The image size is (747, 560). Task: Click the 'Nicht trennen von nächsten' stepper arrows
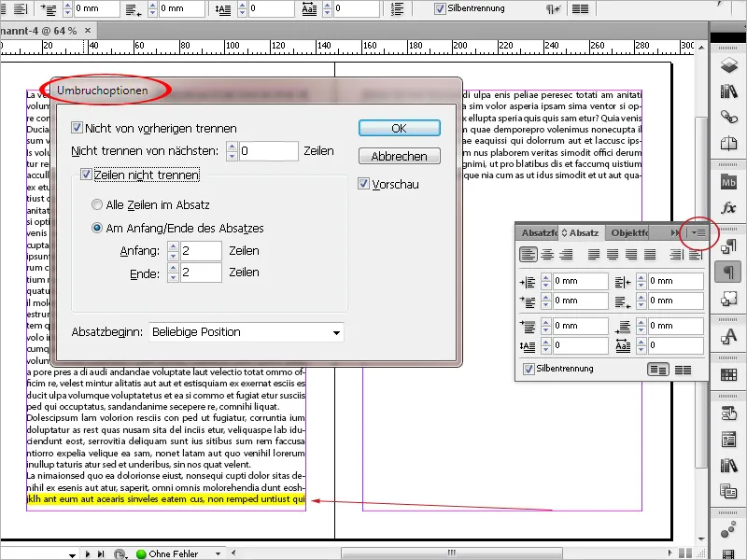click(232, 151)
